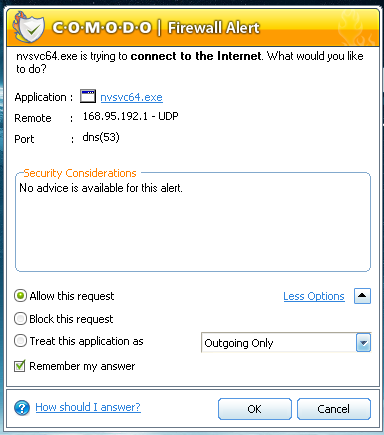Click the faded flame emblem in header
Screen dimensions: 384x435
pyautogui.click(x=357, y=28)
